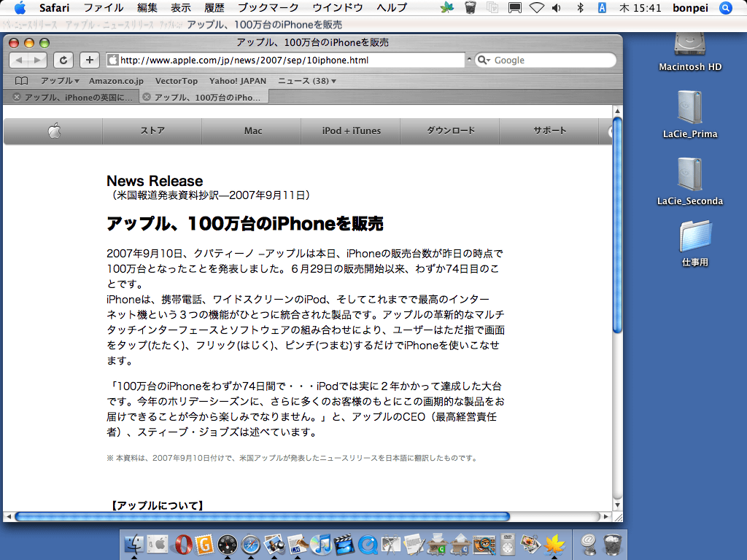The image size is (747, 560).
Task: Open Dashboard from the Dock
Action: coord(228,545)
